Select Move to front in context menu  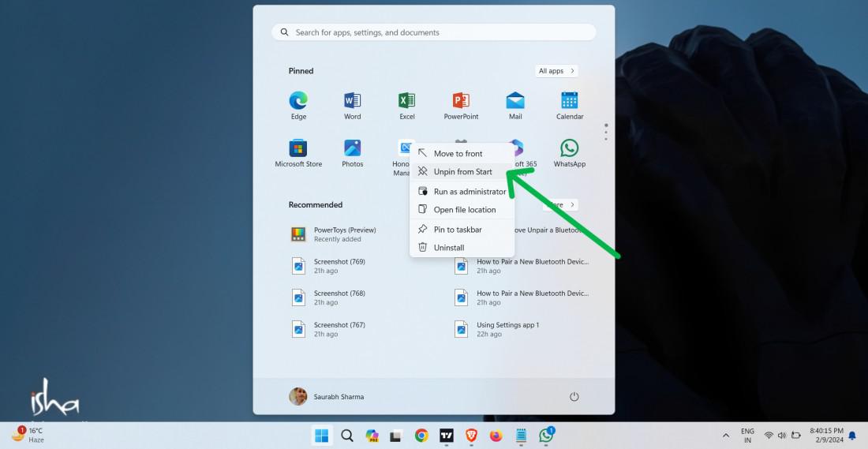coord(462,153)
